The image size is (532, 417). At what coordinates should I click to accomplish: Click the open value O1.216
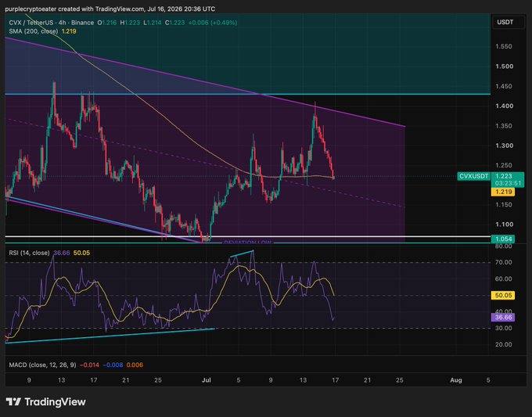tap(107, 23)
